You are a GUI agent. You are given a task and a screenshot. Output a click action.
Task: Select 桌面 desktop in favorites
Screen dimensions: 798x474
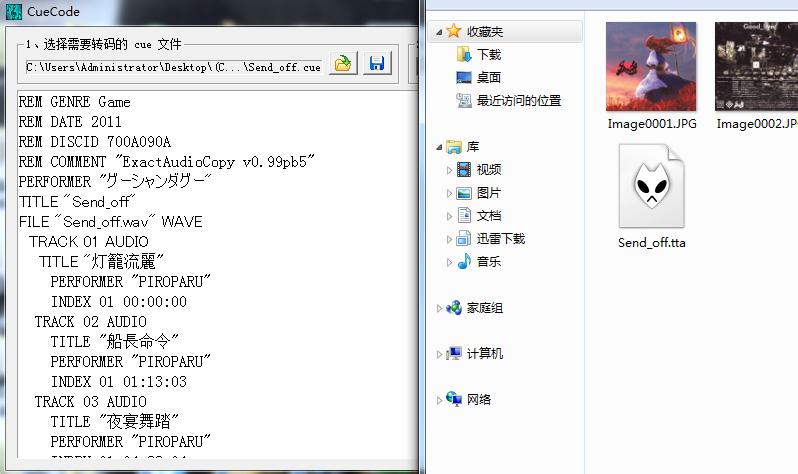click(478, 77)
